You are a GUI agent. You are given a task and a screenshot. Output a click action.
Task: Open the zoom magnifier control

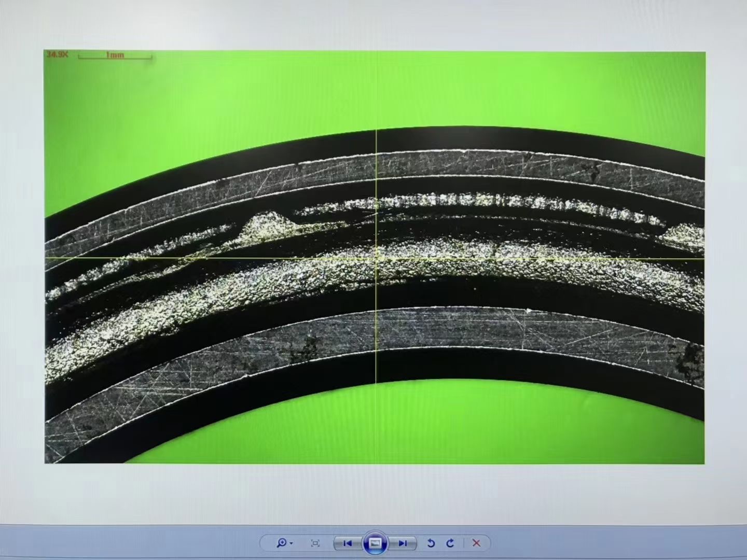coord(282,543)
